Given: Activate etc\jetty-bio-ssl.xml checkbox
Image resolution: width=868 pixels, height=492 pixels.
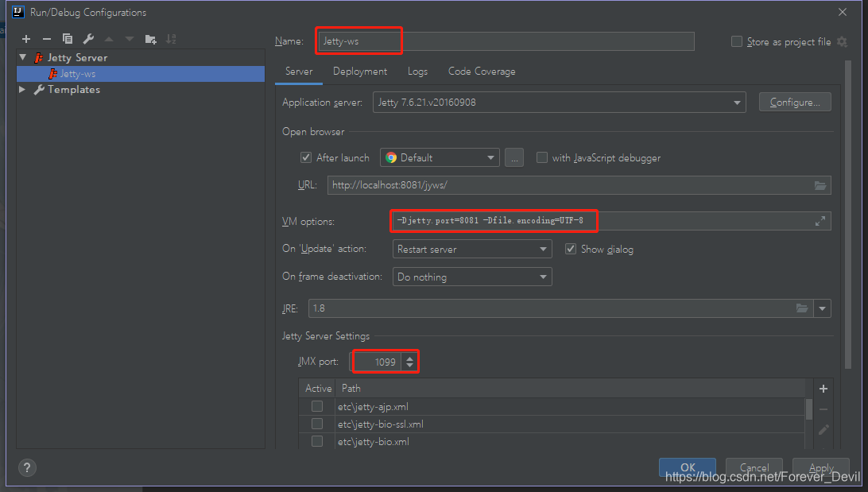Looking at the screenshot, I should click(x=317, y=424).
